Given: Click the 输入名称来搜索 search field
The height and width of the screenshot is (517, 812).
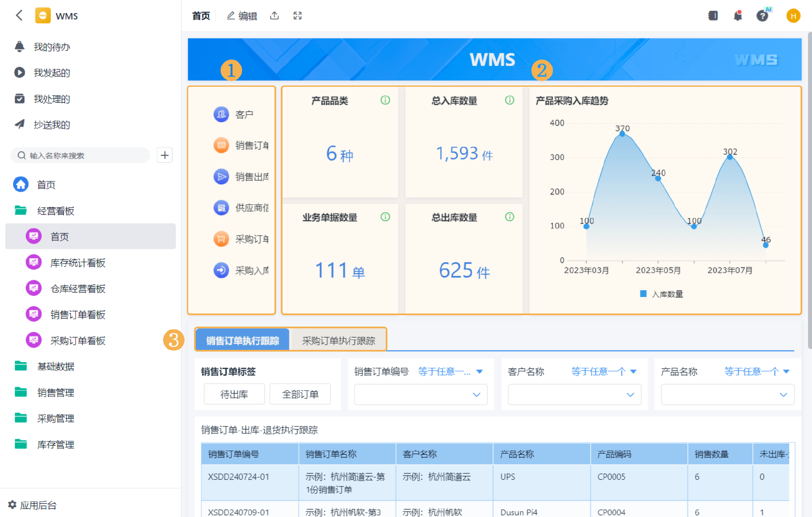Looking at the screenshot, I should click(x=80, y=155).
